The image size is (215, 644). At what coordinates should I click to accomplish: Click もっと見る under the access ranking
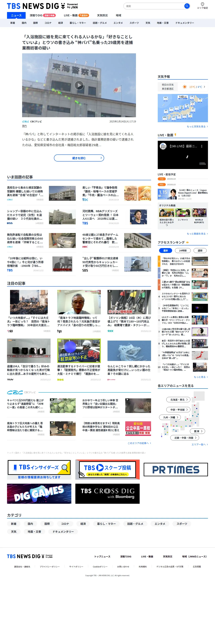[x=201, y=377]
